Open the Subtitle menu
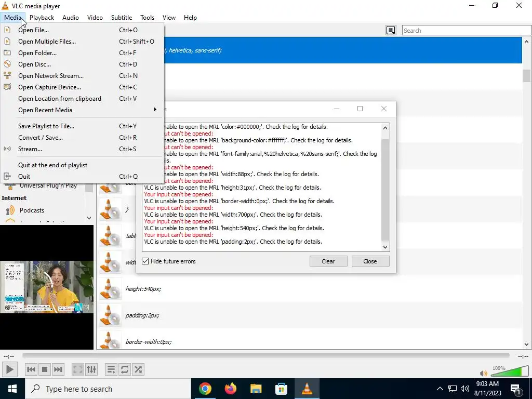 click(122, 18)
